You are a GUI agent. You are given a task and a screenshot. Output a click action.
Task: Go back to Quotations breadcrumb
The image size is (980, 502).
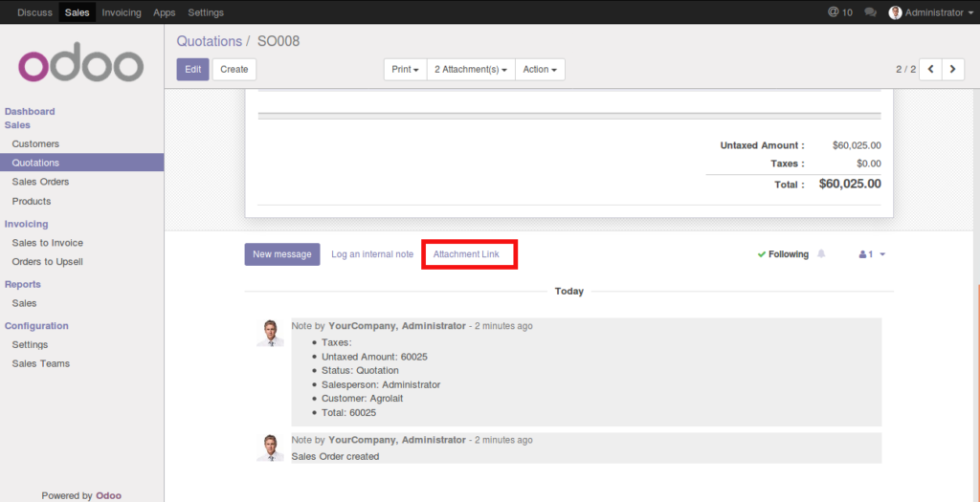coord(209,41)
